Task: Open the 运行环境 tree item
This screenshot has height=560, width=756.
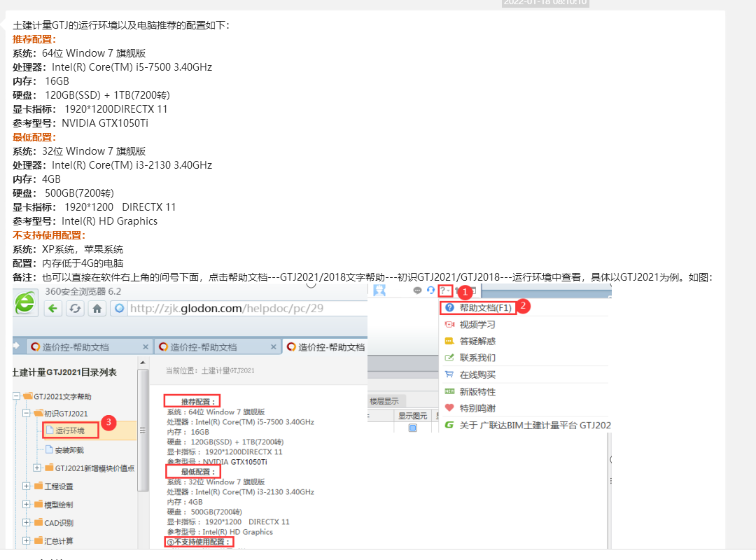Action: tap(70, 430)
